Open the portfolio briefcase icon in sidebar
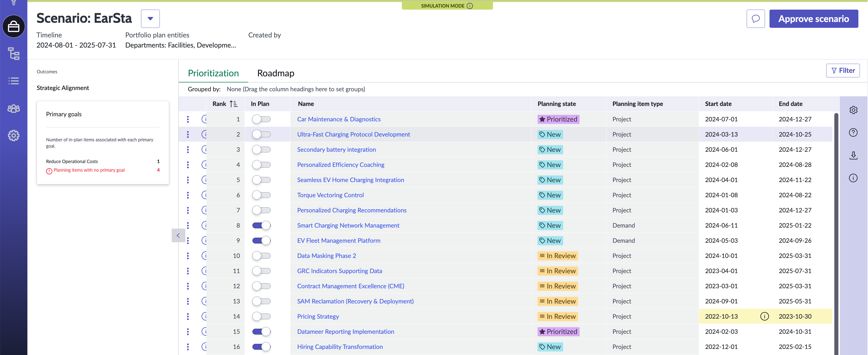The height and width of the screenshot is (355, 868). click(13, 26)
